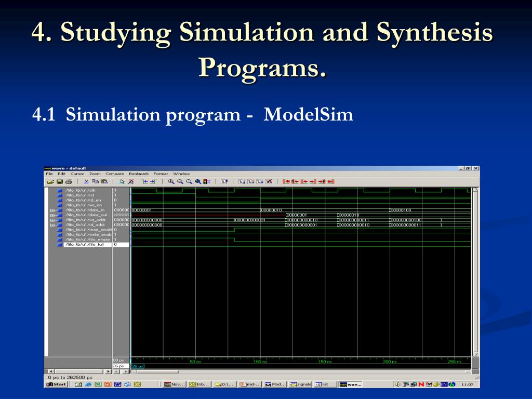Click the Paste clipboard icon

click(x=104, y=181)
